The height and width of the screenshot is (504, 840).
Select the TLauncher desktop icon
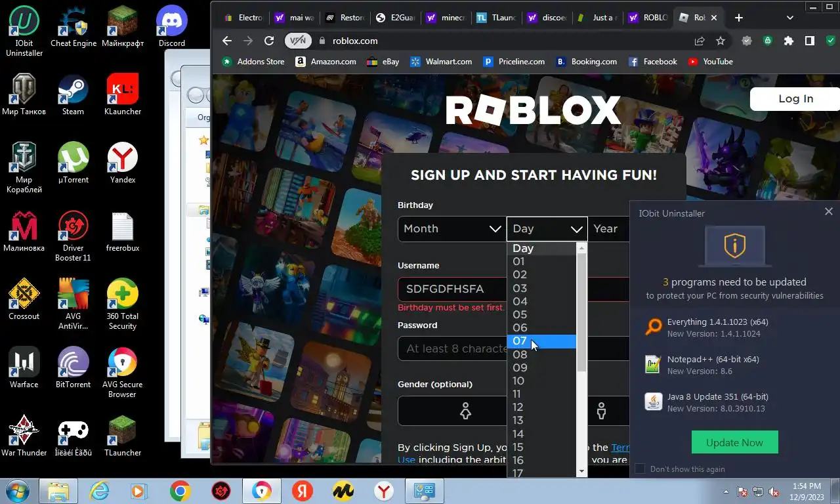[x=123, y=436]
